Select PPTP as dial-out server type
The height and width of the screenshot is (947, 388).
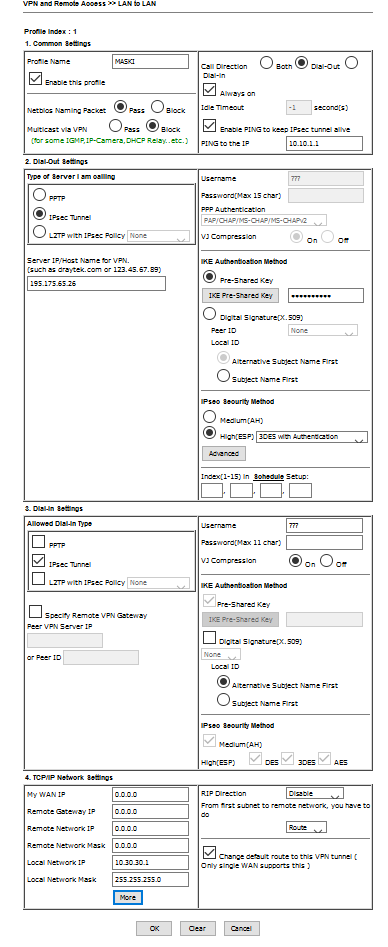pyautogui.click(x=39, y=194)
